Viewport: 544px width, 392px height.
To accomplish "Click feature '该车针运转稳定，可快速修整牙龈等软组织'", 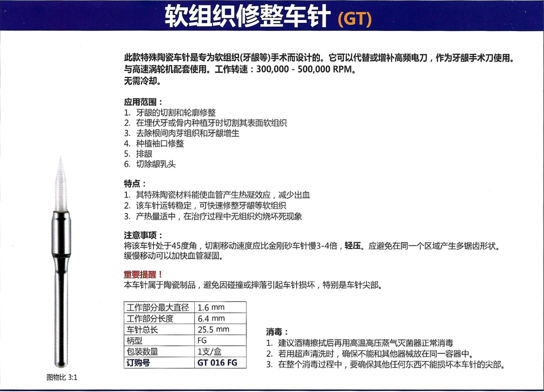I will [x=211, y=206].
